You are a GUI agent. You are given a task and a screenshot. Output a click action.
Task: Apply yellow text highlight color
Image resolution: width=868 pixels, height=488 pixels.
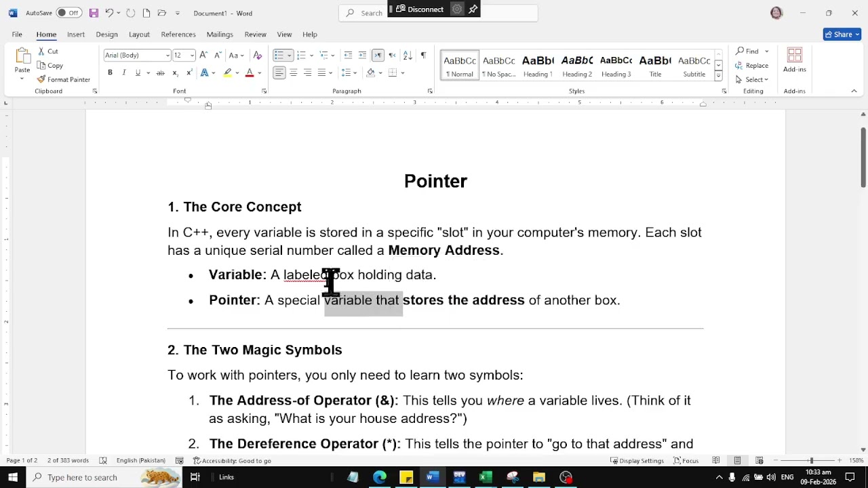(x=228, y=73)
